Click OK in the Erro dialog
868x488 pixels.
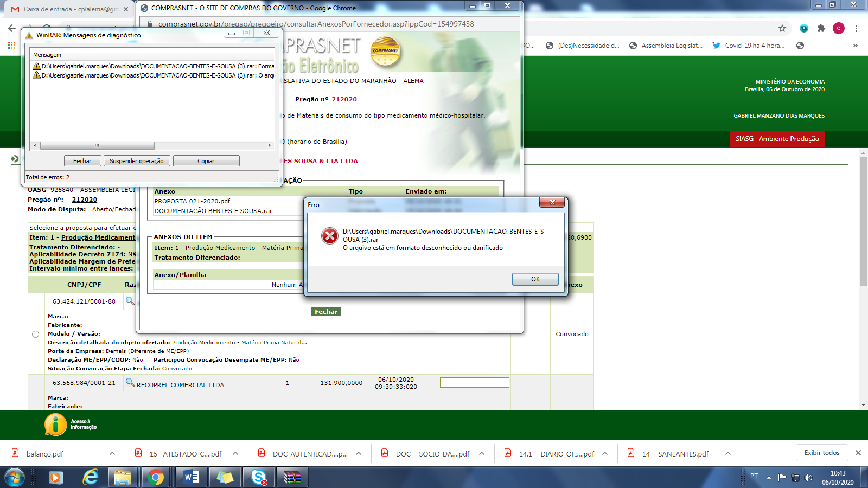coord(535,279)
